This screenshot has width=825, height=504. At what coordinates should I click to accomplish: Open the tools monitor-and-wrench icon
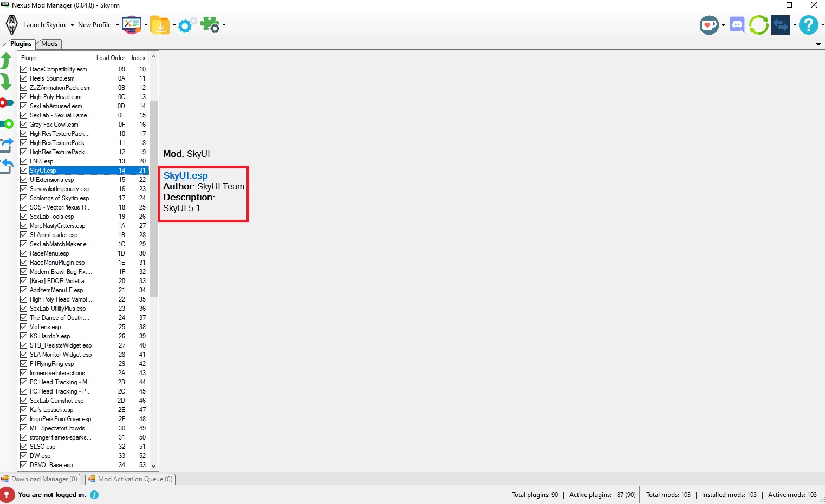coord(132,25)
